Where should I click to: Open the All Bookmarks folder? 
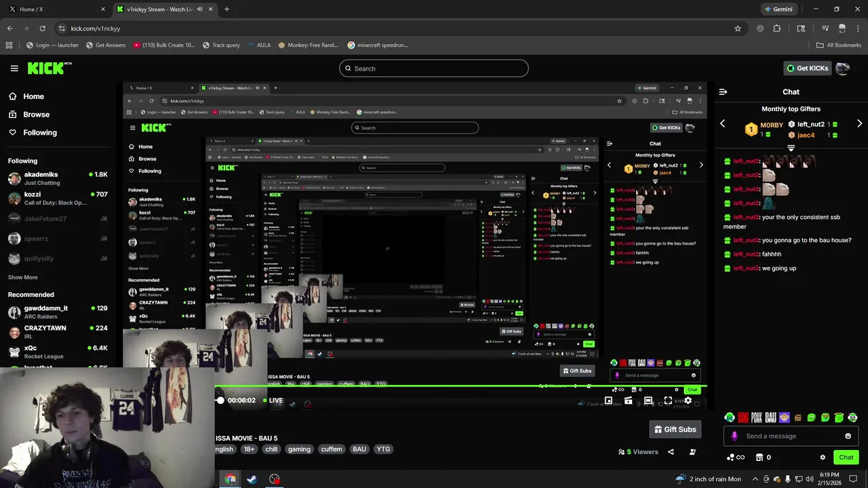tap(839, 45)
